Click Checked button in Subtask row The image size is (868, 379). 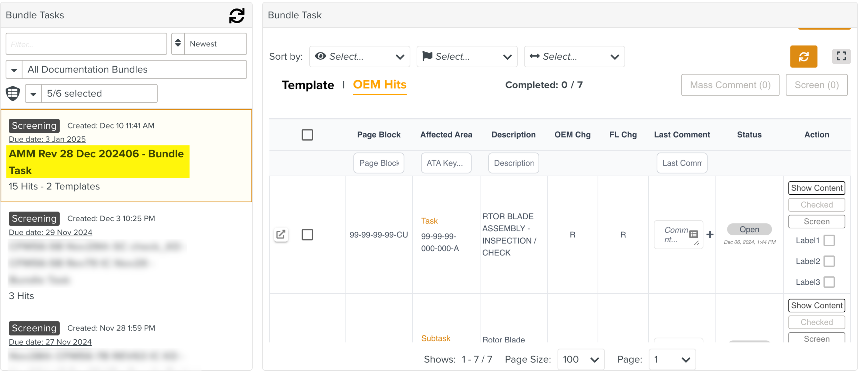(816, 322)
